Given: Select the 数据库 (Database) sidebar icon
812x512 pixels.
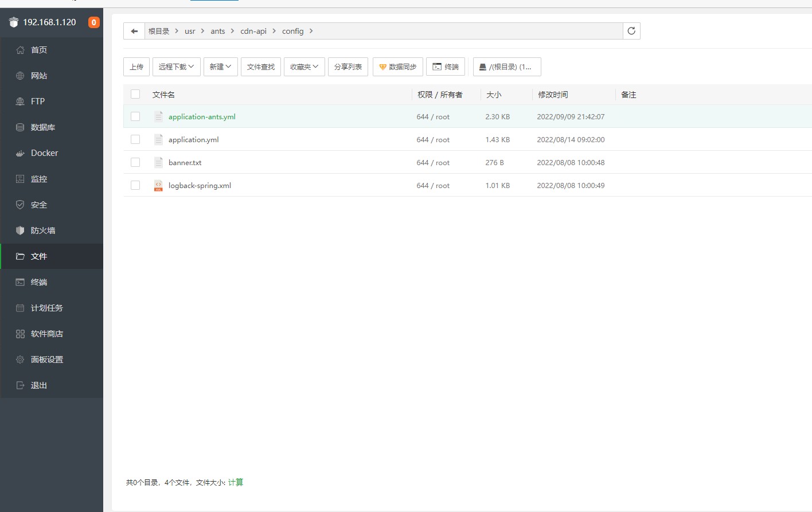Looking at the screenshot, I should (x=44, y=127).
